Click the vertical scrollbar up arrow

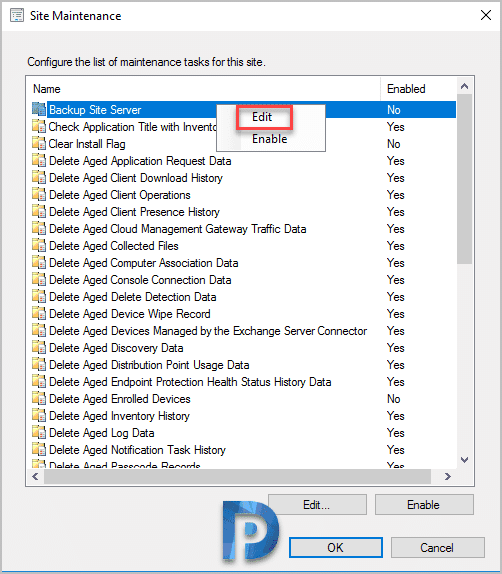(464, 86)
